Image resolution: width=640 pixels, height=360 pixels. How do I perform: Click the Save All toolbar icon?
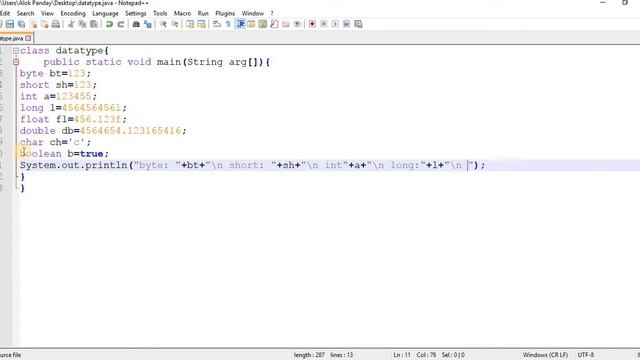22,24
